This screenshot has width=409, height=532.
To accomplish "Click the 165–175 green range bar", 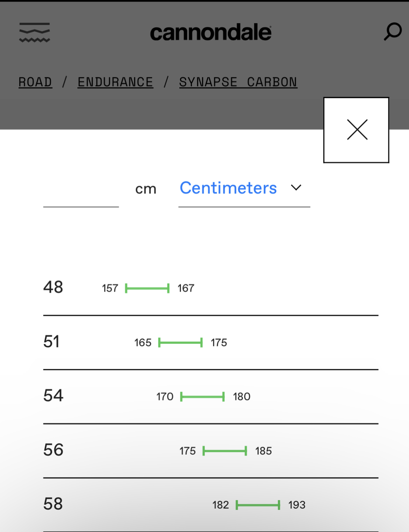I will [x=180, y=342].
